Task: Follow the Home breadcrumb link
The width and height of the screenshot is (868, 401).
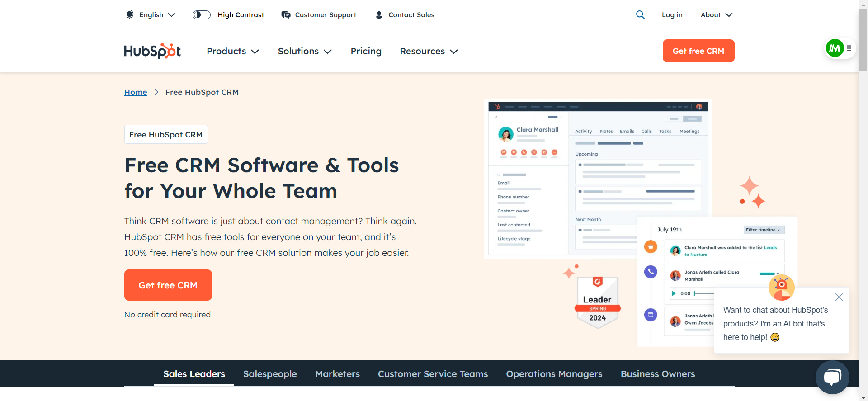Action: click(136, 92)
